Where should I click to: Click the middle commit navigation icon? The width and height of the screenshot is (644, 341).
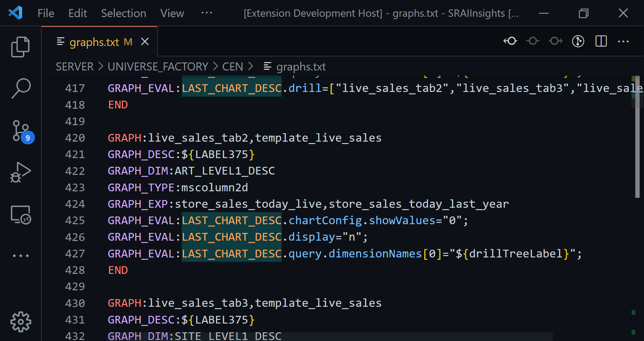click(x=533, y=41)
